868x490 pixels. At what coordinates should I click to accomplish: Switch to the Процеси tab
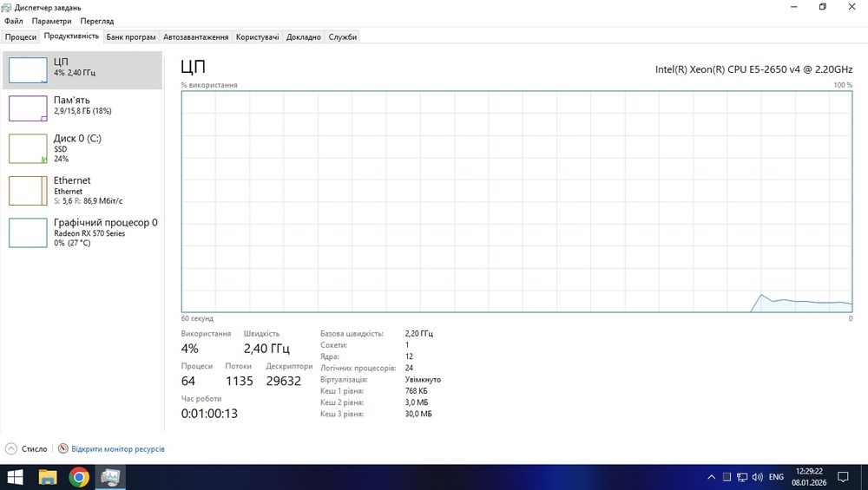tap(21, 37)
